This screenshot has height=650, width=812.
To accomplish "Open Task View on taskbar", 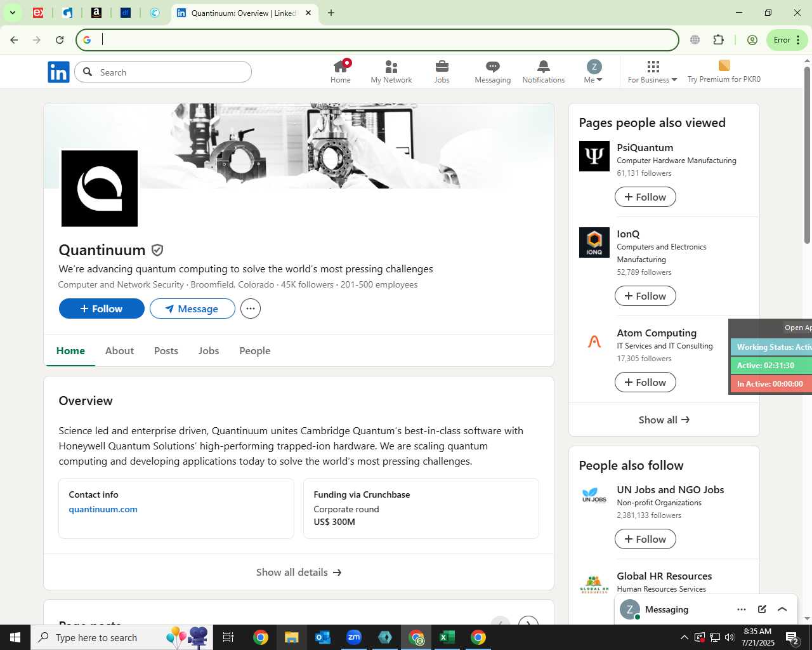I will pyautogui.click(x=228, y=637).
